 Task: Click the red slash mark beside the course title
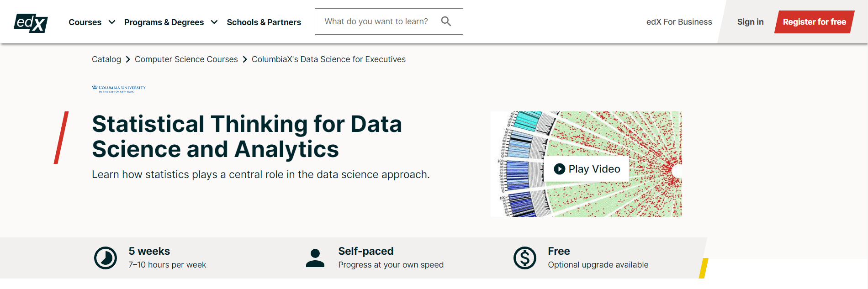(62, 137)
